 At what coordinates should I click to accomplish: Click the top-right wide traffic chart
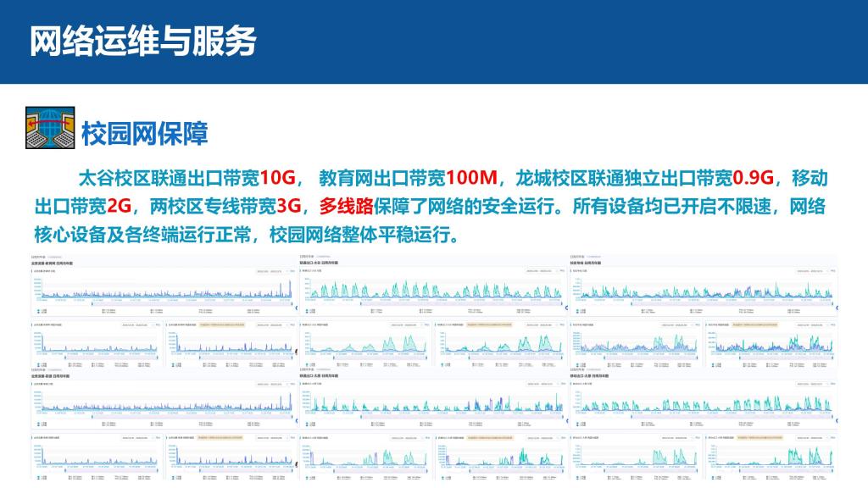pyautogui.click(x=704, y=288)
